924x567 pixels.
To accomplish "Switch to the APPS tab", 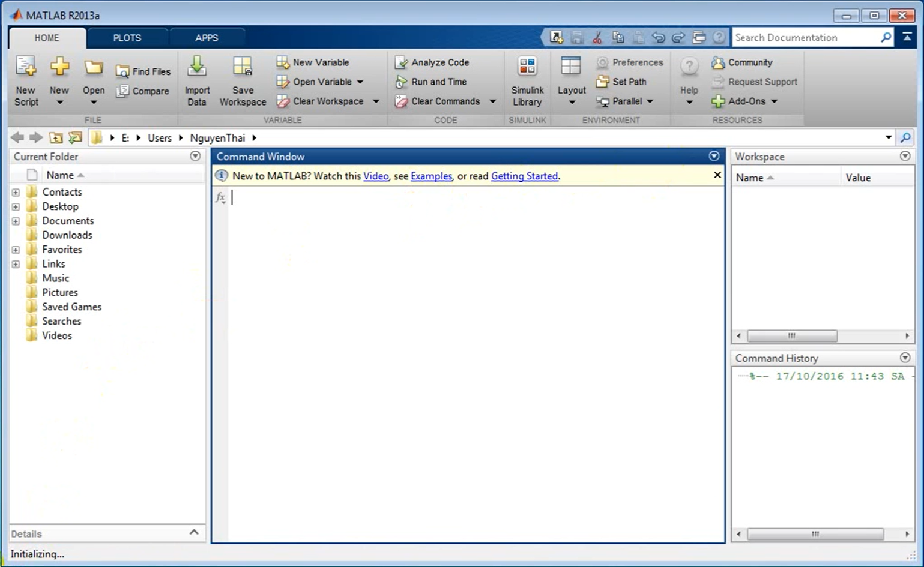I will click(207, 38).
